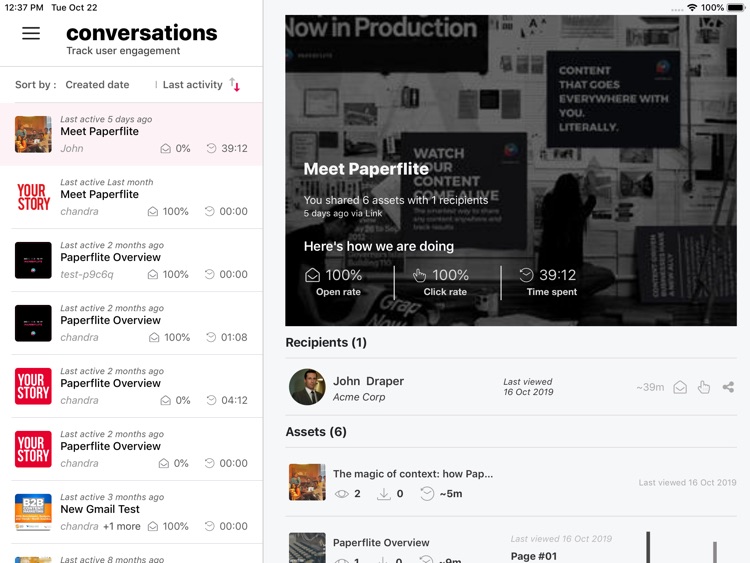Sort by Created date
The height and width of the screenshot is (563, 750).
pyautogui.click(x=97, y=85)
